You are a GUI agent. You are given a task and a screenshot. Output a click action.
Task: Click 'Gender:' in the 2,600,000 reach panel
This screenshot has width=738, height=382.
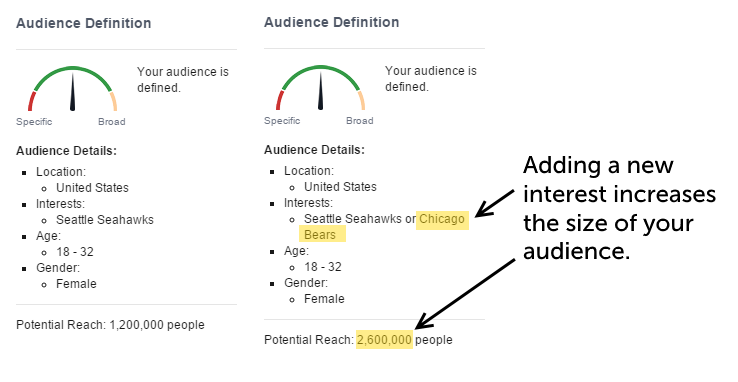[x=306, y=283]
